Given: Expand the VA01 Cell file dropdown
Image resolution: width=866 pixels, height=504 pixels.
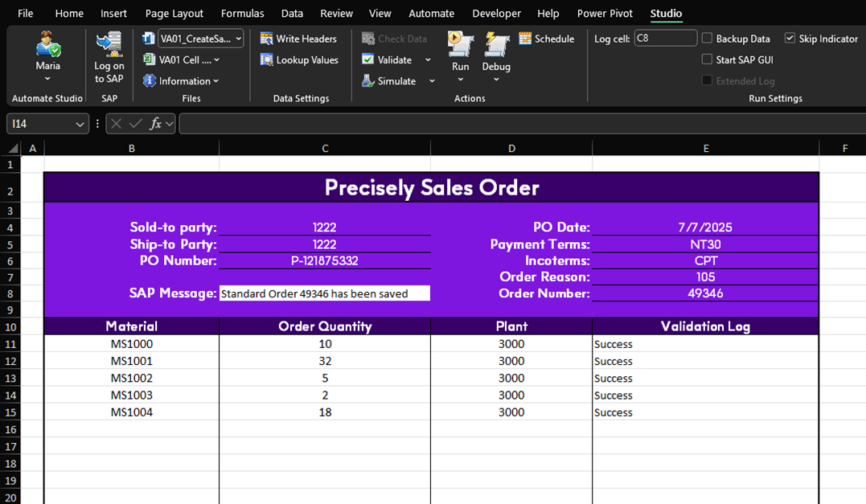Looking at the screenshot, I should [x=216, y=59].
